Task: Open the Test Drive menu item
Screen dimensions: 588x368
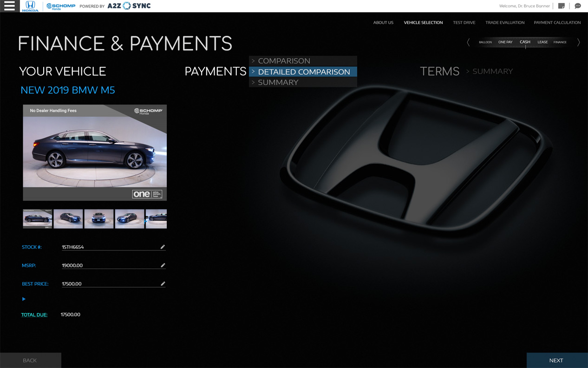Action: (464, 22)
